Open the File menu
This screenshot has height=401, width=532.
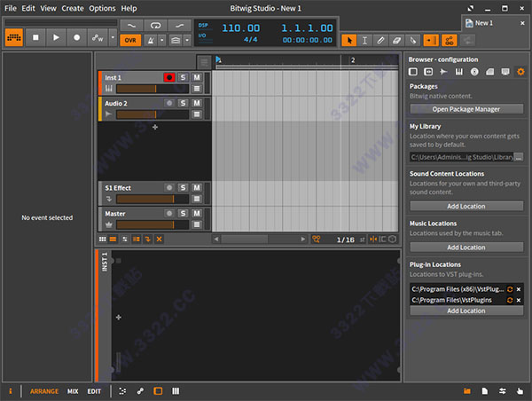point(11,8)
